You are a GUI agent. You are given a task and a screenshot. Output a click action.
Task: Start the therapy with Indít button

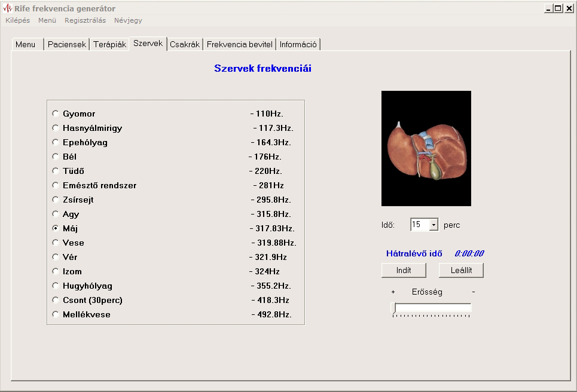pyautogui.click(x=404, y=270)
